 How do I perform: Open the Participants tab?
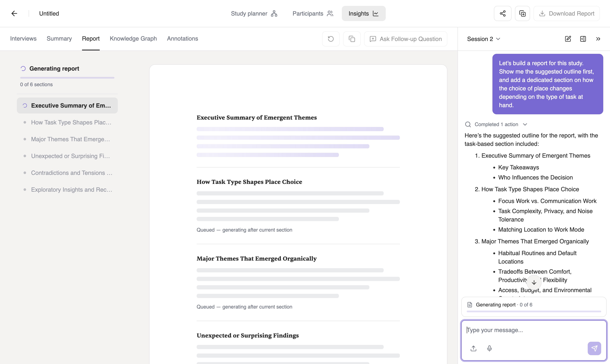[313, 13]
